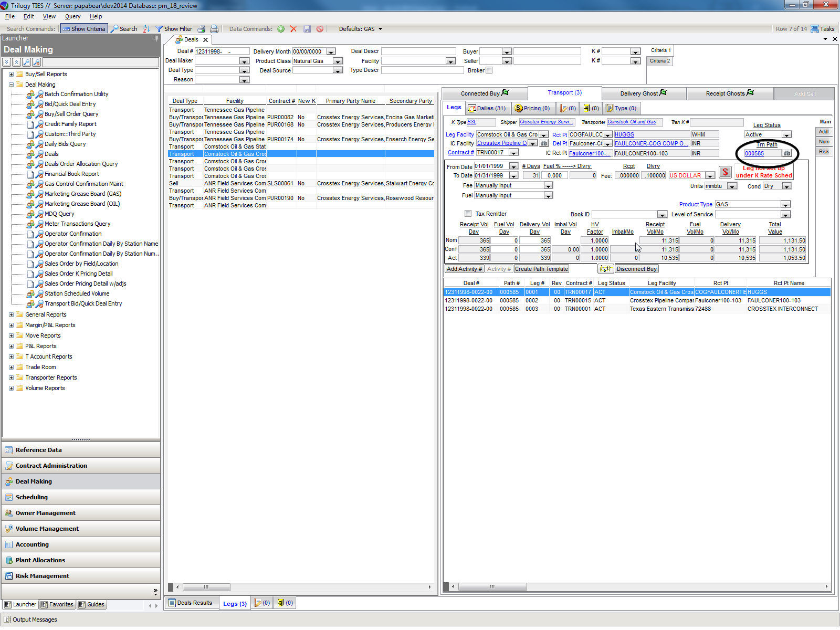Viewport: 840px width, 630px height.
Task: Open the Query menu
Action: tap(72, 16)
